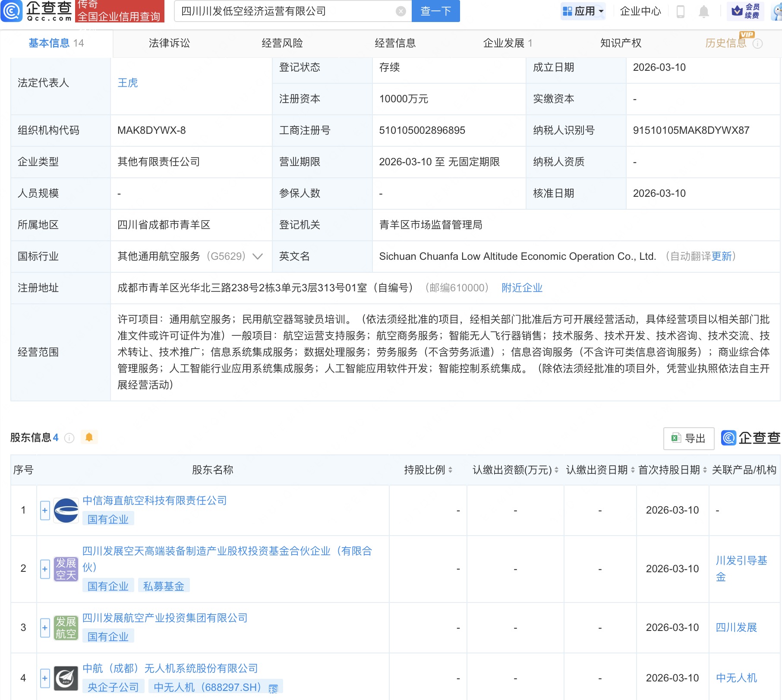Clear the search box with the x icon
The image size is (782, 700).
point(400,12)
